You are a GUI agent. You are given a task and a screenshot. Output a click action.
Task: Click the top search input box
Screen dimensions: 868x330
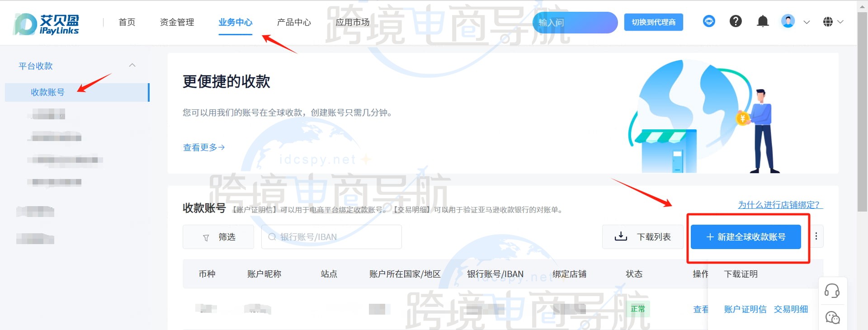tap(575, 23)
